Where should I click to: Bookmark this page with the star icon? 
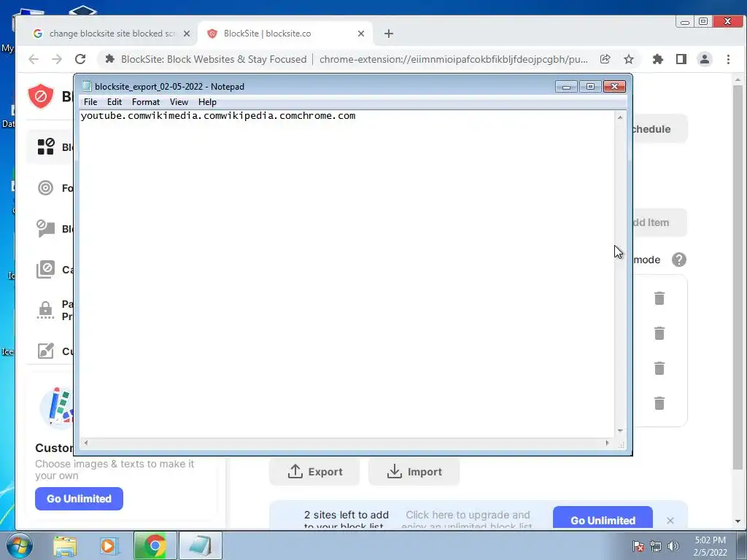[629, 59]
